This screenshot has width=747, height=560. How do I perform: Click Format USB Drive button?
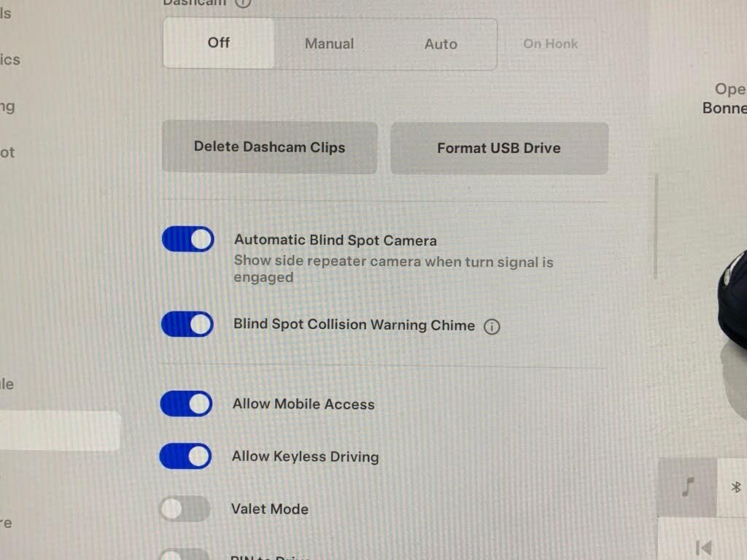click(x=499, y=148)
